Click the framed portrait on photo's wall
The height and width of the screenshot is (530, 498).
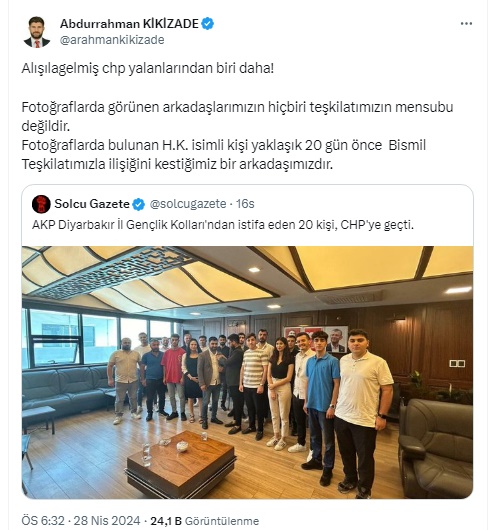click(337, 339)
